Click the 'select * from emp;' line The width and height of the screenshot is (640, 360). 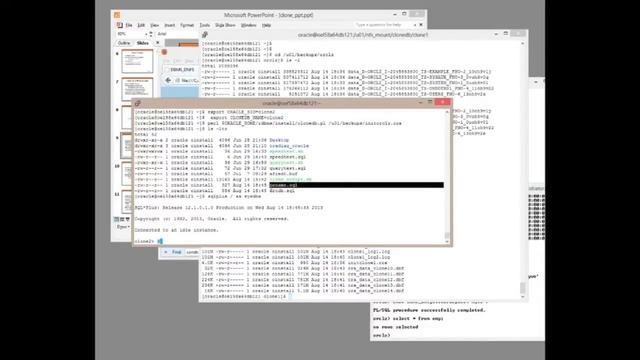click(418, 318)
